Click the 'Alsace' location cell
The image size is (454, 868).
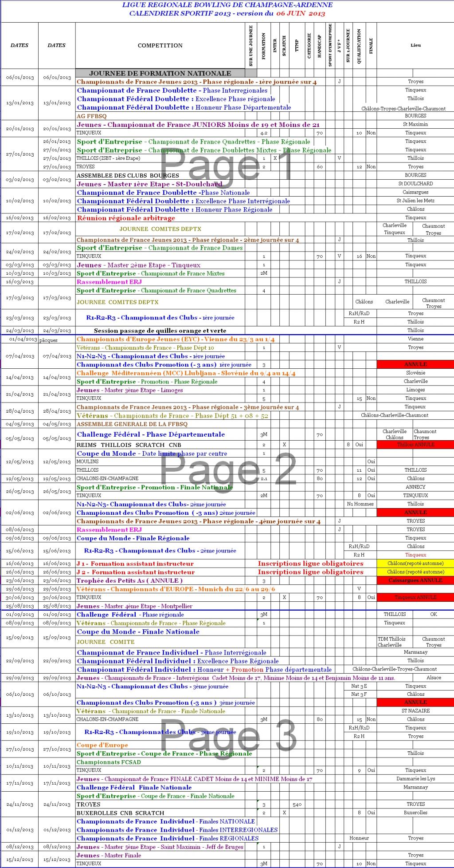click(x=434, y=678)
